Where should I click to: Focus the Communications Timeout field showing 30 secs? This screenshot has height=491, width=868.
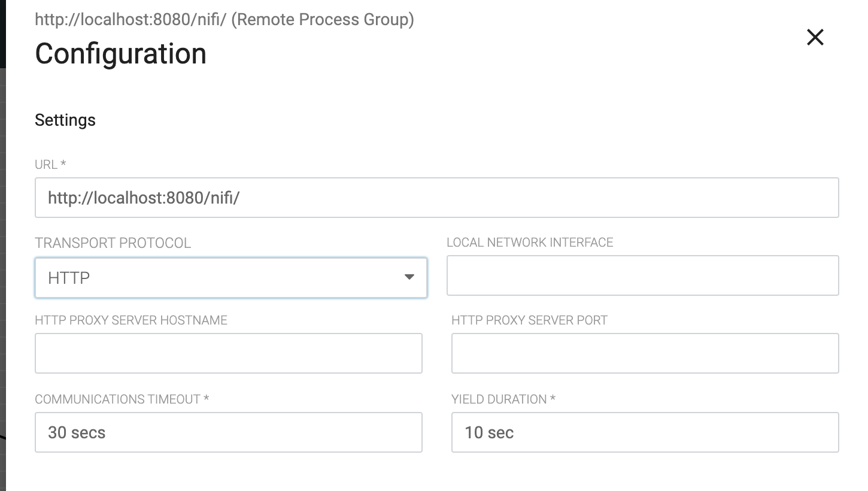(x=227, y=432)
